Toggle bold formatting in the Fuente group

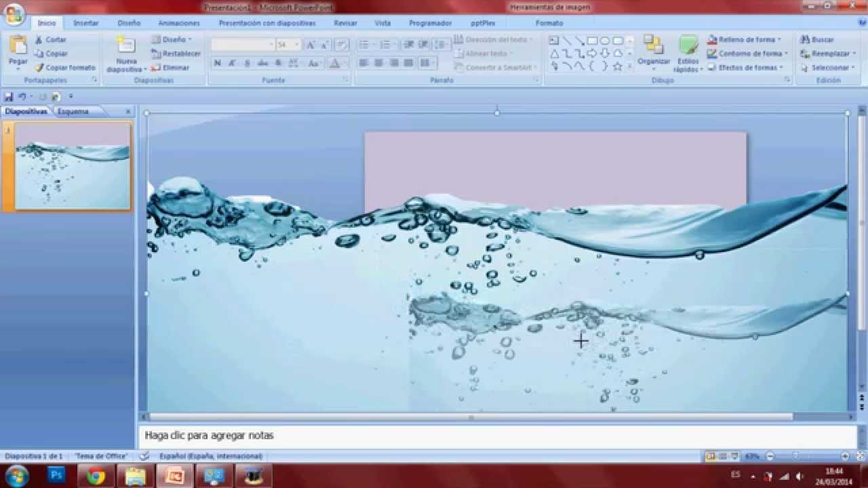[x=217, y=63]
